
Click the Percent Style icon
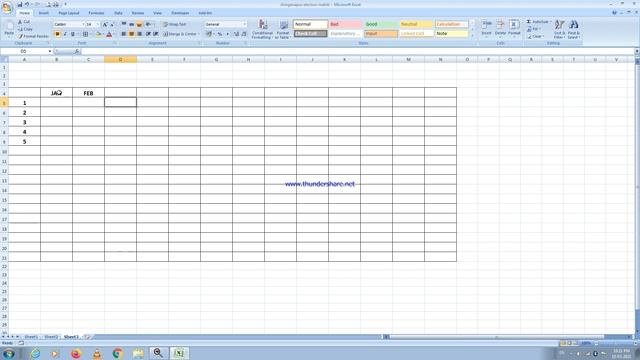(x=220, y=34)
